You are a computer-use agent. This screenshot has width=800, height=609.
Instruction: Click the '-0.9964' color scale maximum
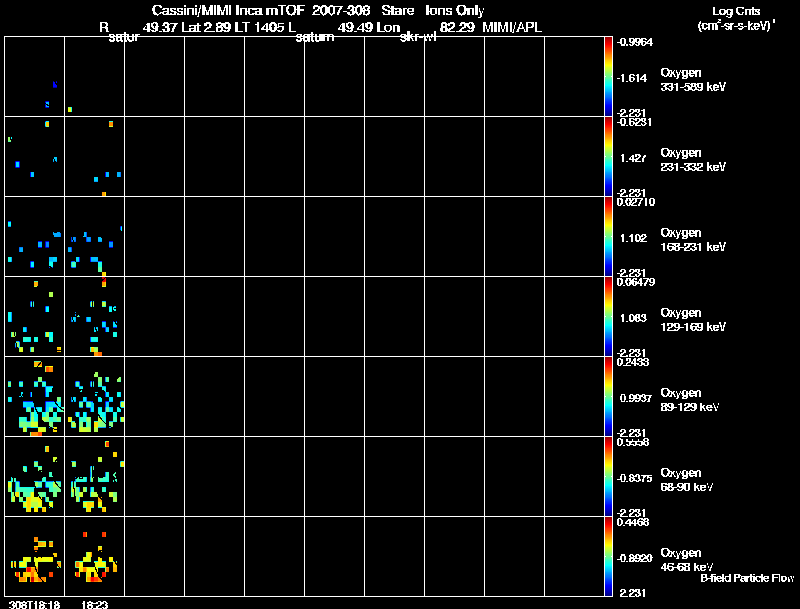point(635,42)
